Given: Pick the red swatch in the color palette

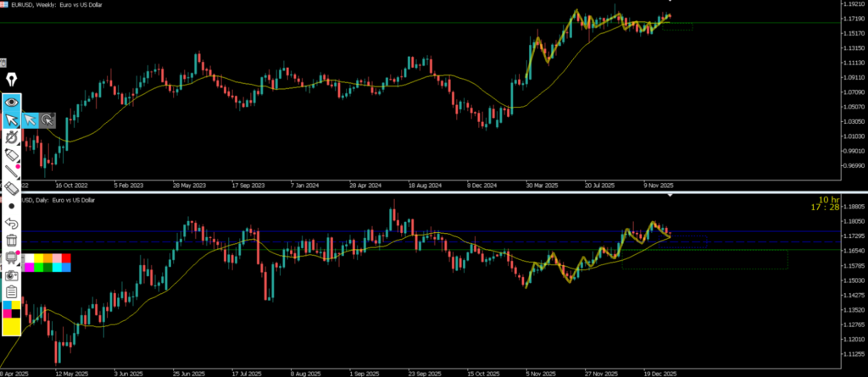Looking at the screenshot, I should pos(67,258).
